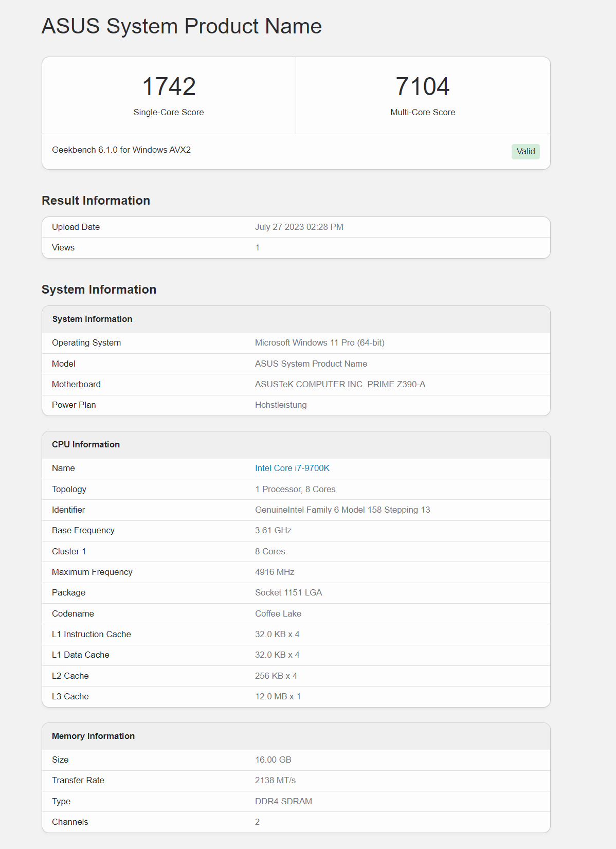Select the Microsoft Windows 11 Pro value
The height and width of the screenshot is (849, 616).
(x=319, y=342)
